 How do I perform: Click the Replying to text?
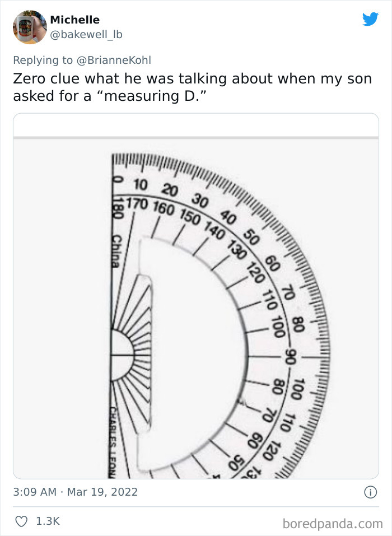click(x=43, y=60)
